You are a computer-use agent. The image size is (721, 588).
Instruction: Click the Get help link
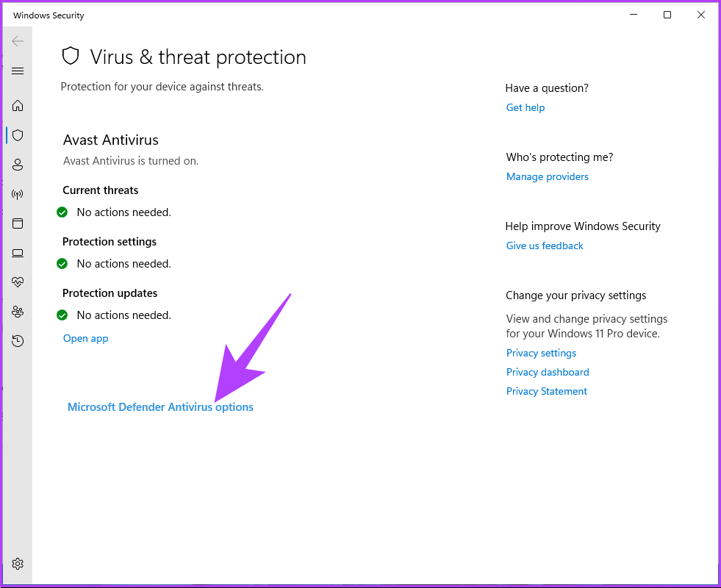coord(525,108)
